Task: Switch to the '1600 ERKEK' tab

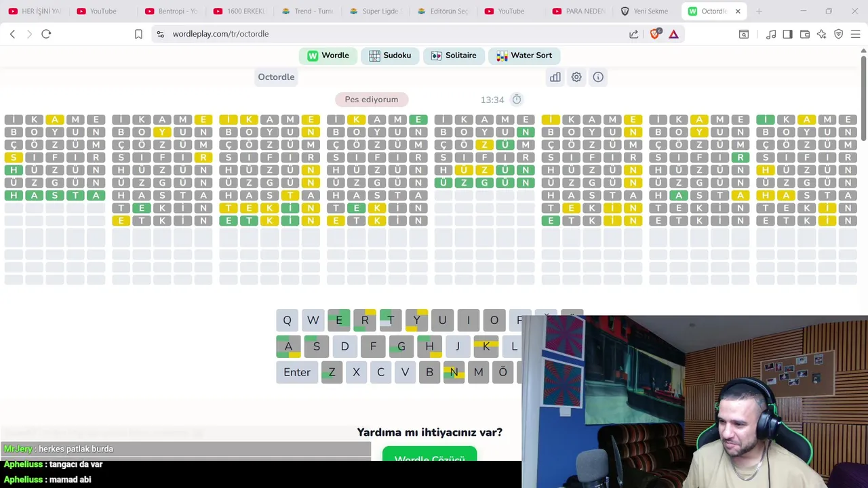Action: tap(239, 11)
